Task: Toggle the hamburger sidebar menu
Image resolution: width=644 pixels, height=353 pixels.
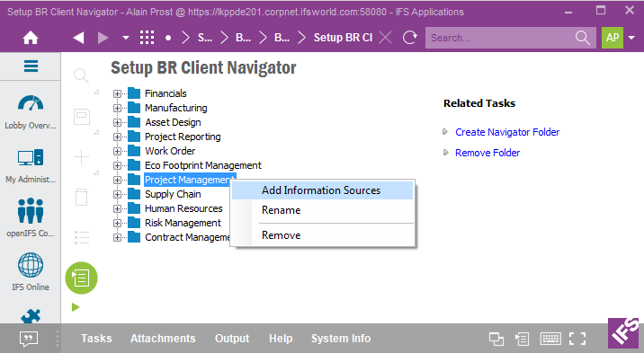Action: tap(31, 66)
